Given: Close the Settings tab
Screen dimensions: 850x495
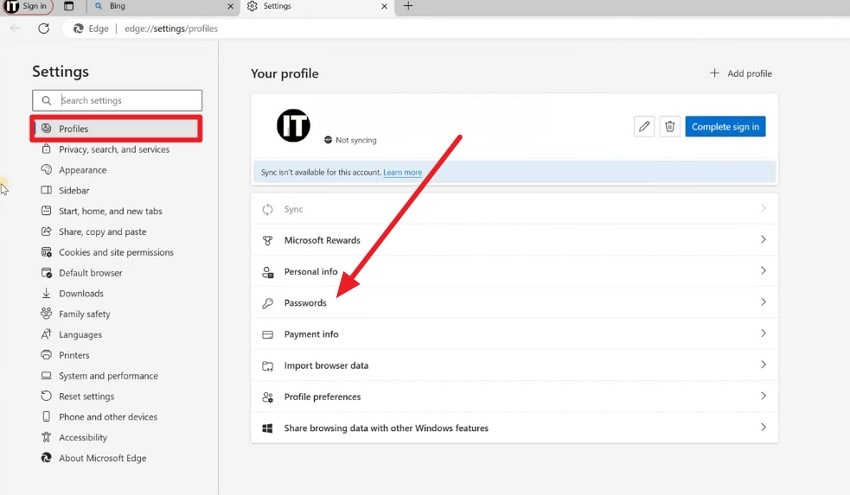Looking at the screenshot, I should (384, 7).
